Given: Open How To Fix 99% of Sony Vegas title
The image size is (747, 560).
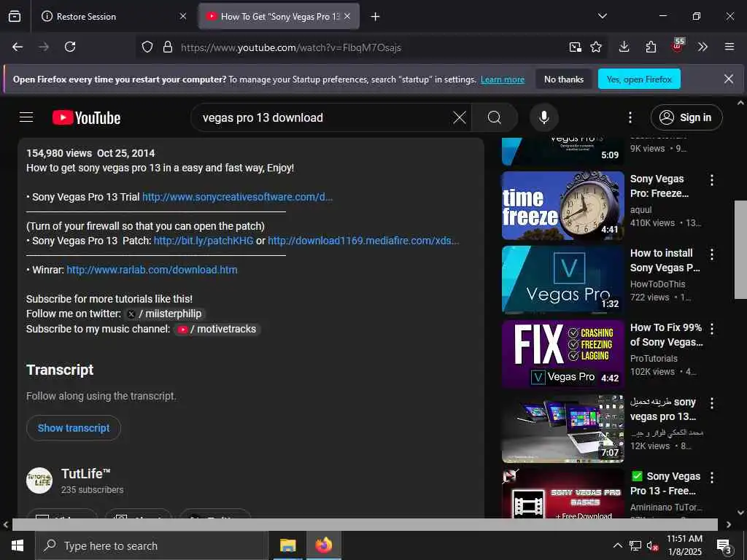Looking at the screenshot, I should click(666, 335).
